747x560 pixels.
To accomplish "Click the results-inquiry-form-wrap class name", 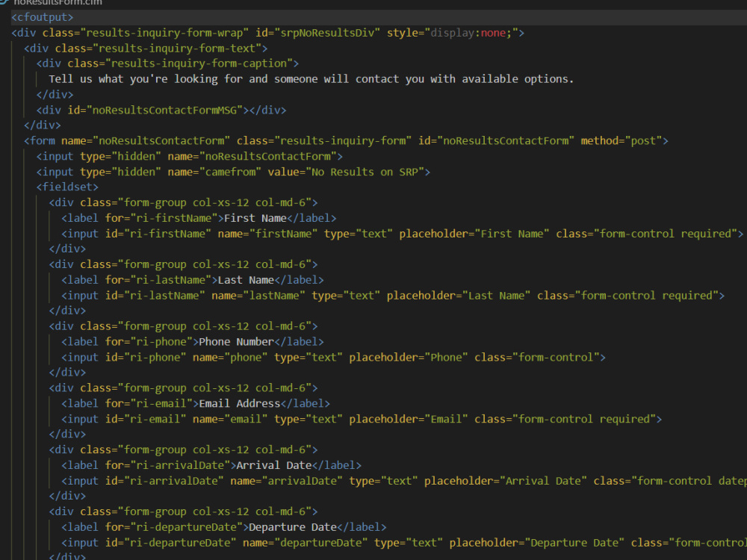I will click(x=164, y=33).
